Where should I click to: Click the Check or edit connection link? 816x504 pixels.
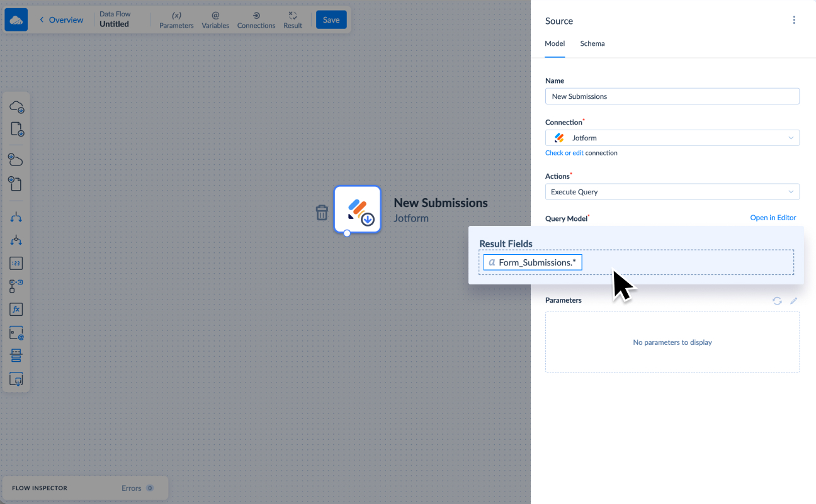click(564, 153)
